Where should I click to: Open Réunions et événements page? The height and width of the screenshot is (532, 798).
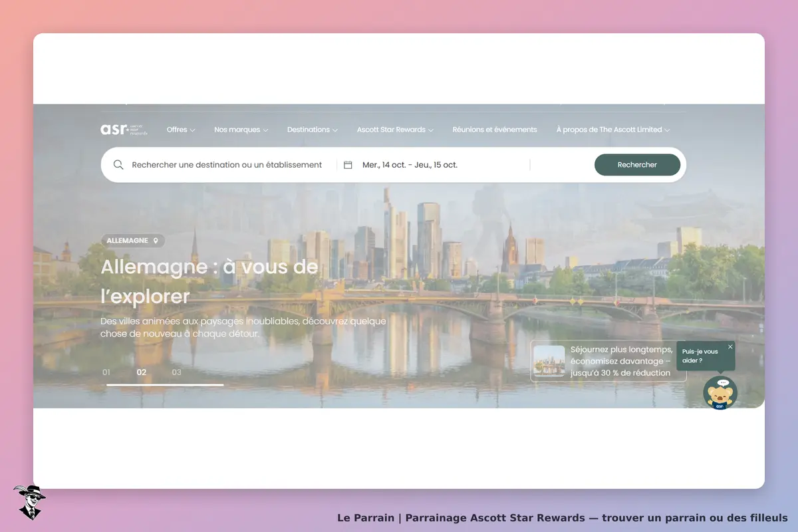pyautogui.click(x=495, y=130)
